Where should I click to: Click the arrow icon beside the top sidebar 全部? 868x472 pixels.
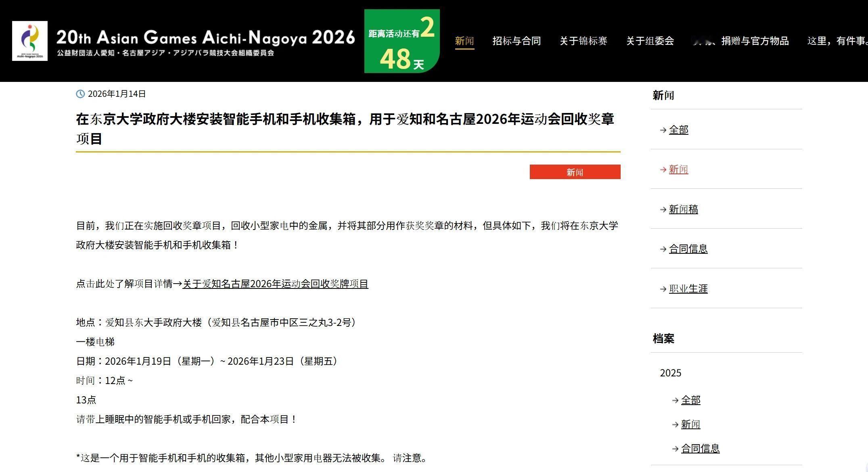coord(663,130)
